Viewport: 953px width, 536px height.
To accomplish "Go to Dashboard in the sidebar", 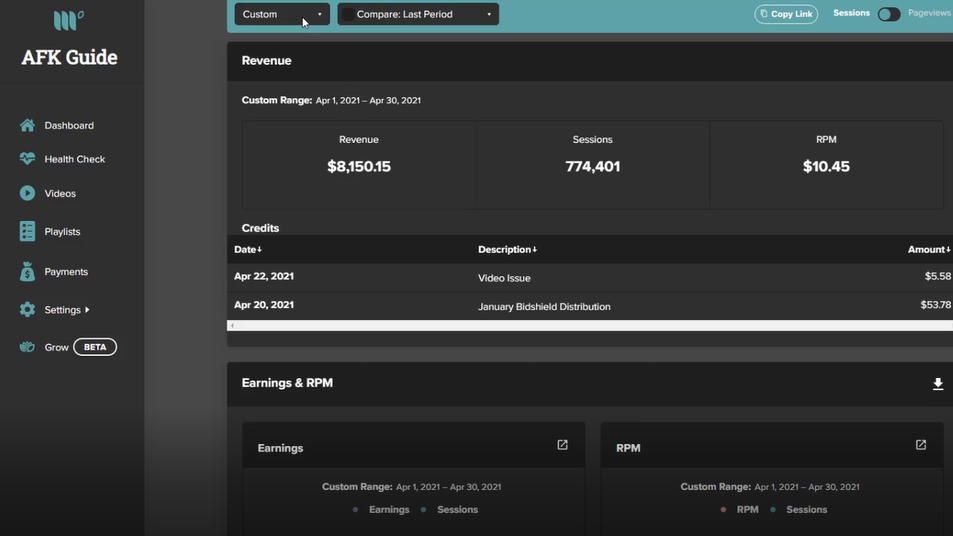I will [69, 125].
